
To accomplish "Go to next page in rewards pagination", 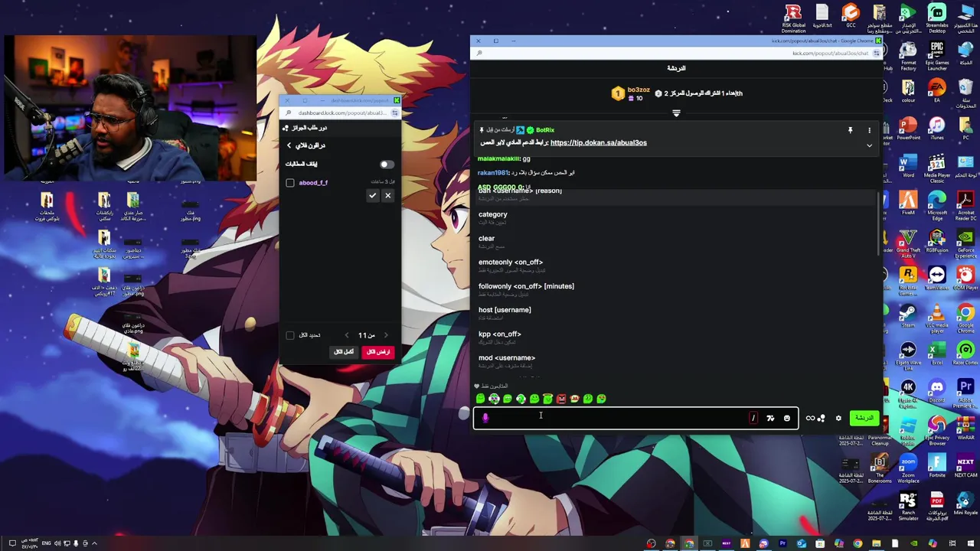I will (x=385, y=335).
